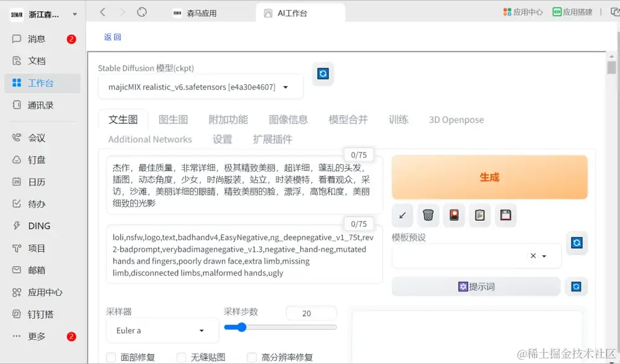The width and height of the screenshot is (620, 364).
Task: Switch to the 图生图 tab
Action: point(173,120)
